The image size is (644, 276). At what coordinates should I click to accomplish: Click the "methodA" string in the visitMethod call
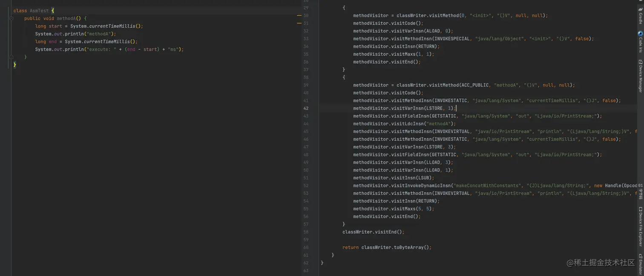pyautogui.click(x=506, y=85)
